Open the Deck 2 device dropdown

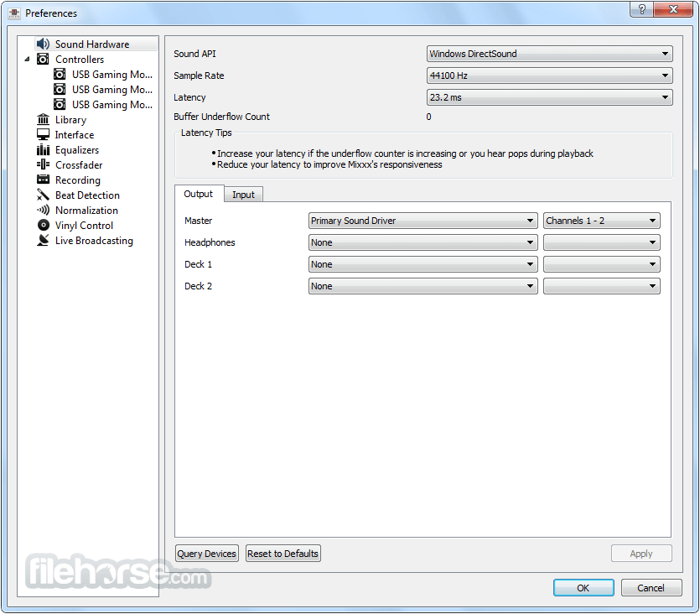click(x=423, y=286)
